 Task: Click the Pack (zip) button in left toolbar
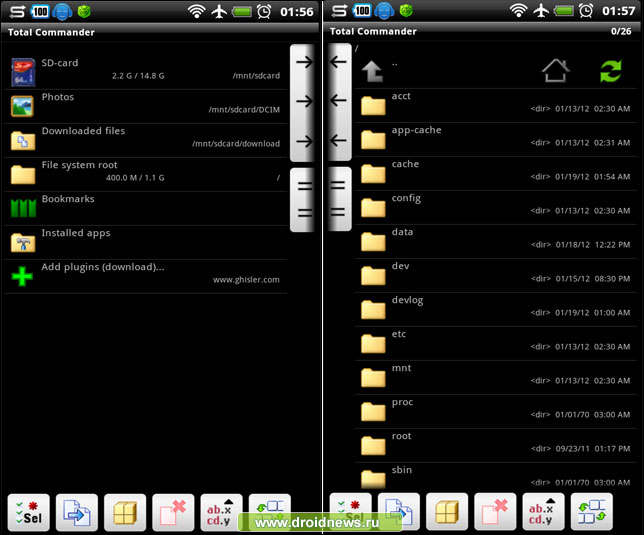[125, 512]
